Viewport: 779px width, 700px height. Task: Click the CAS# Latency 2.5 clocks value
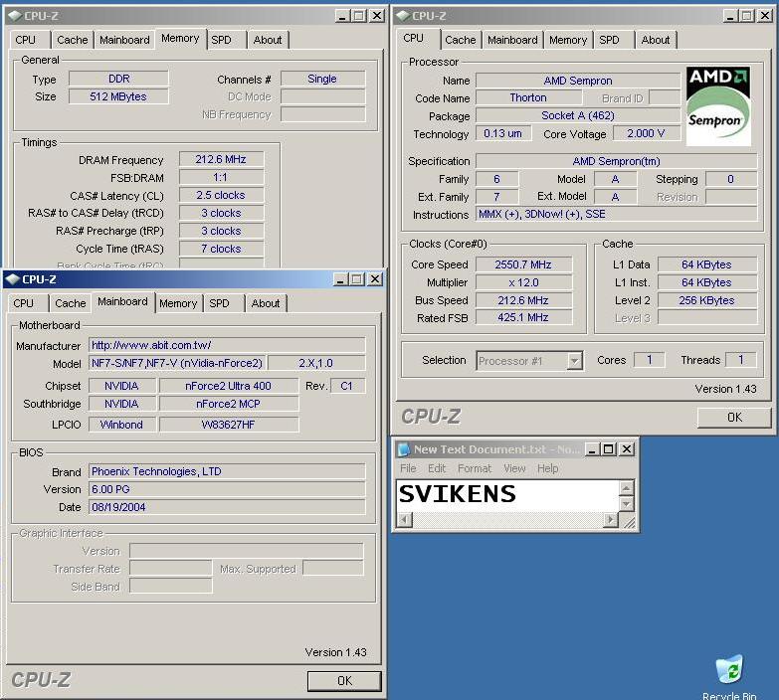[221, 195]
